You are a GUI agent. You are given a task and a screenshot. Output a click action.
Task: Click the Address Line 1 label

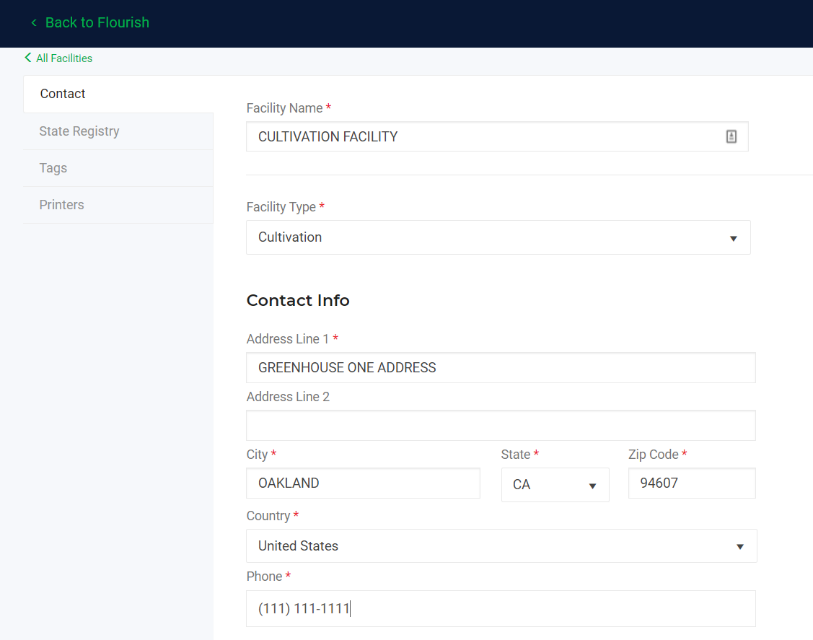pos(288,339)
